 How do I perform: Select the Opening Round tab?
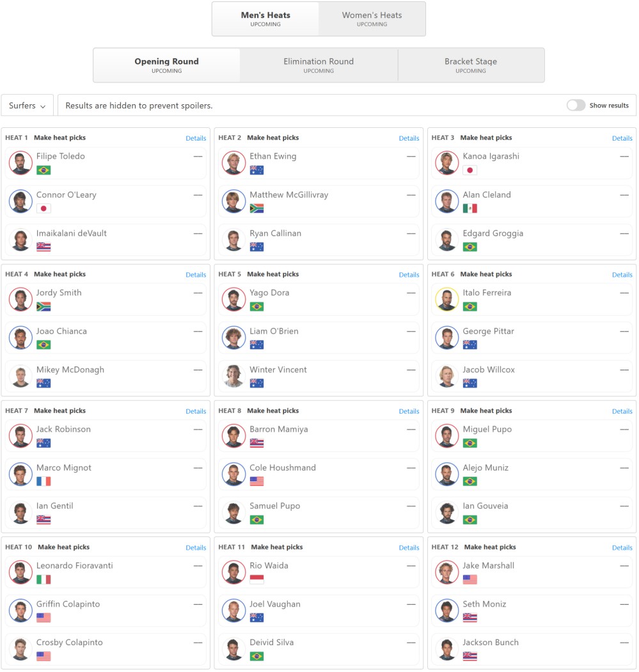(x=166, y=65)
